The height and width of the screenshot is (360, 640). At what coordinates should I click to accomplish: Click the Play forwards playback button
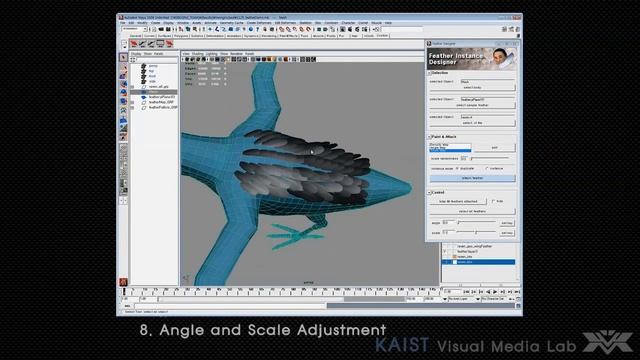pyautogui.click(x=495, y=292)
